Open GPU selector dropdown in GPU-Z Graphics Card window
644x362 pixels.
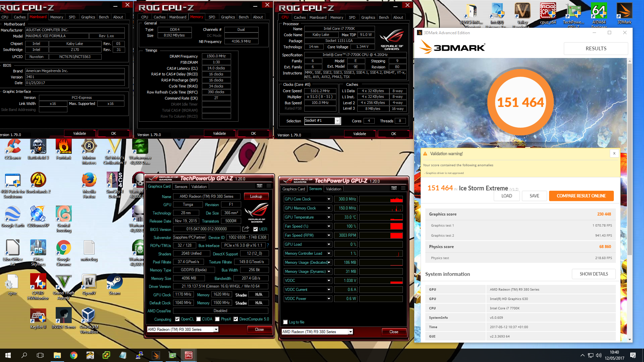coord(216,329)
